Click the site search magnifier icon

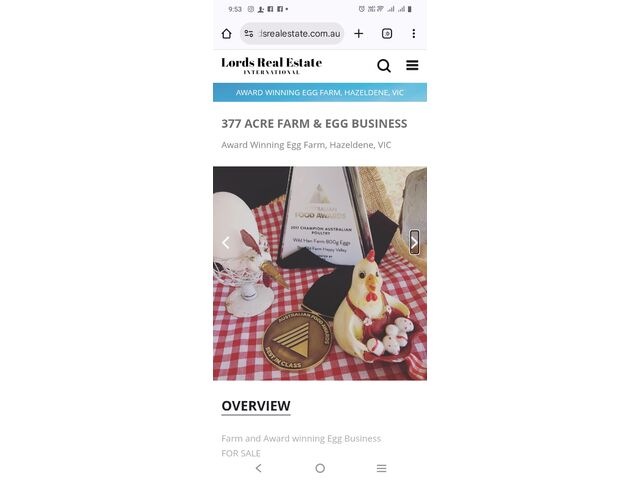tap(384, 65)
